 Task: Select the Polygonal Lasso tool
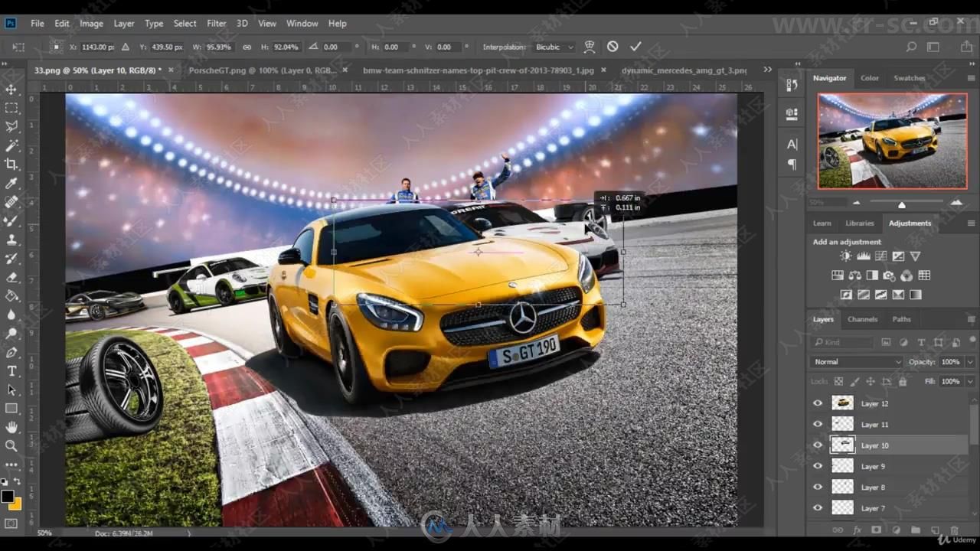(x=11, y=126)
